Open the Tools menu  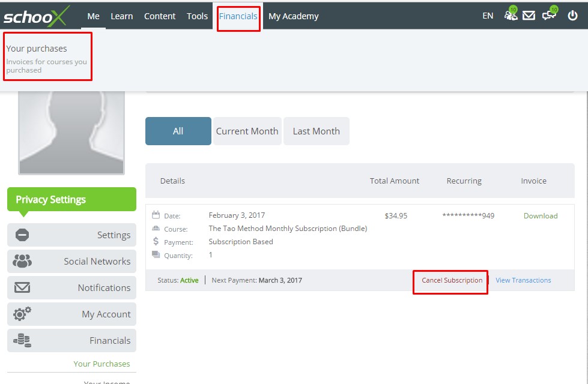coord(197,16)
